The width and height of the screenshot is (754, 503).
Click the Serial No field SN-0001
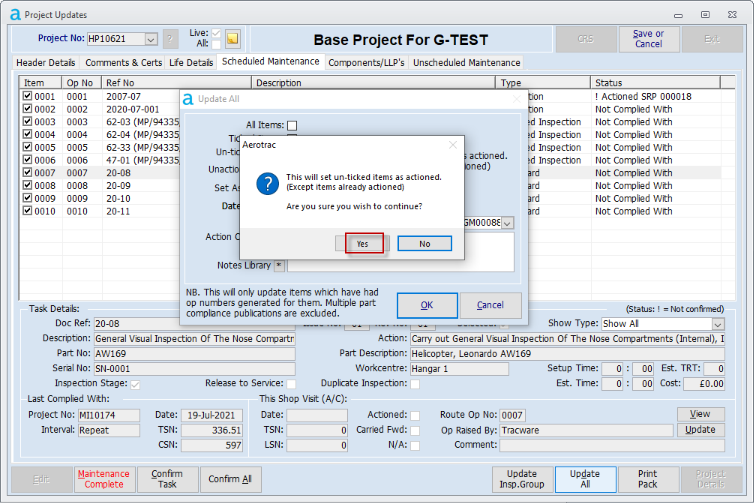(x=194, y=369)
